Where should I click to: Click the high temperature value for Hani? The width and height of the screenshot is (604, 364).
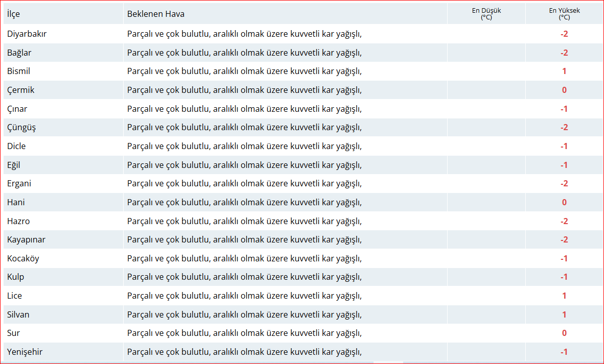564,202
